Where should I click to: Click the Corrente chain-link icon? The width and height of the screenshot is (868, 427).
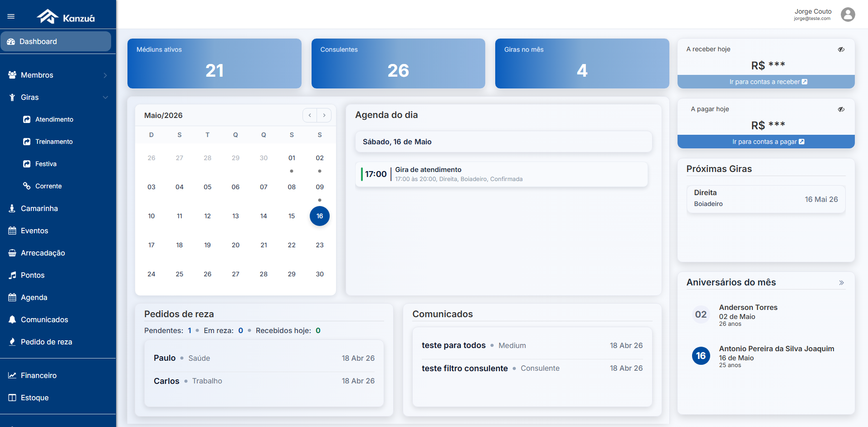click(27, 186)
